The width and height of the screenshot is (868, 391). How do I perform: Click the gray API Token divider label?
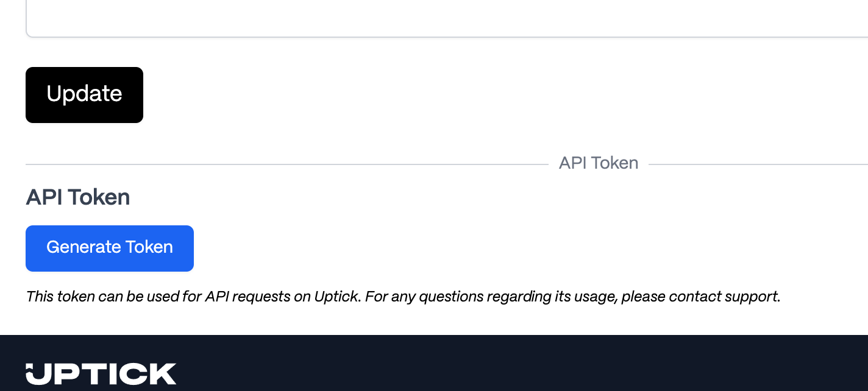point(598,163)
